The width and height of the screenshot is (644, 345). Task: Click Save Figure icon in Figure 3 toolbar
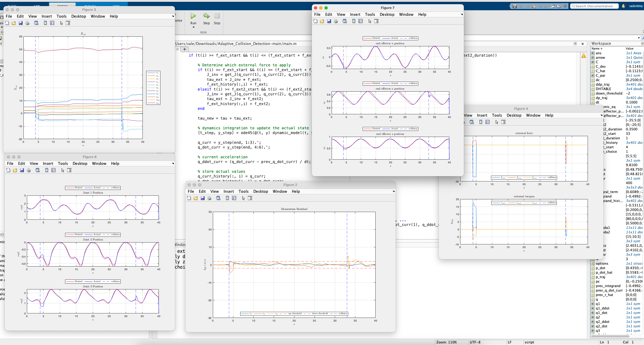coord(21,23)
